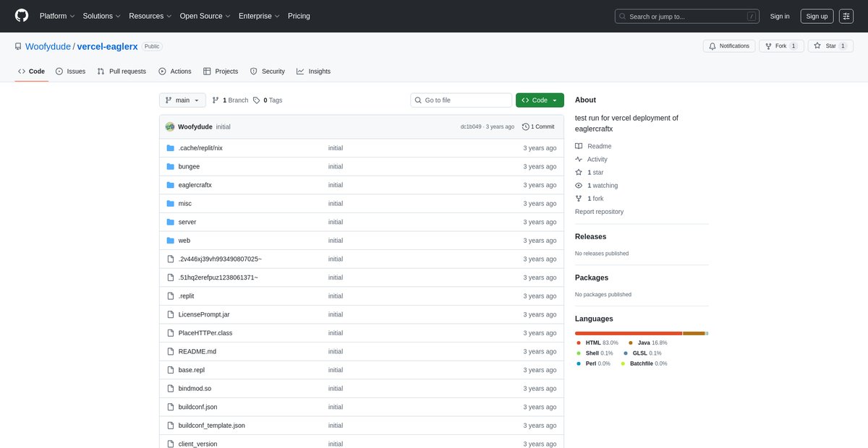Viewport: 868px width, 448px height.
Task: Switch to the Projects tab
Action: (221, 72)
